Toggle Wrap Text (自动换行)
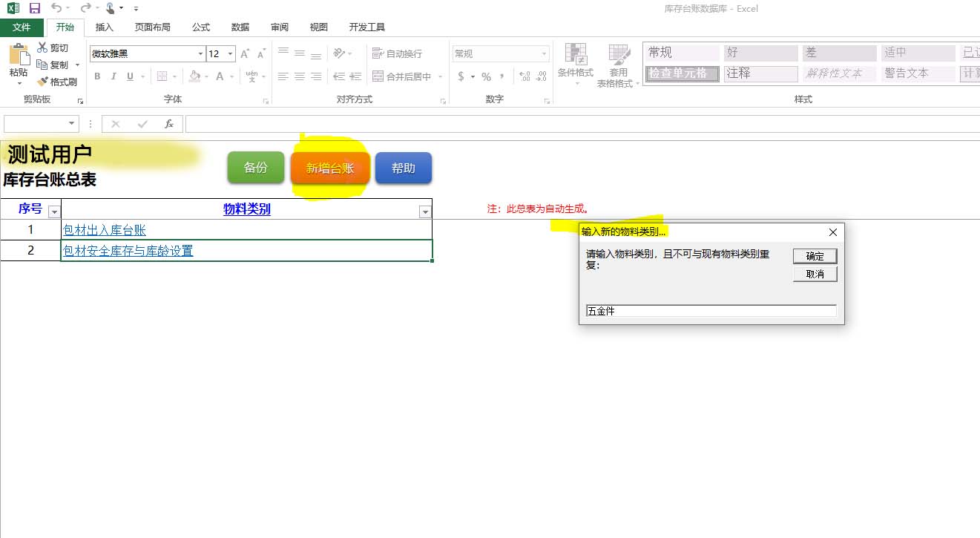The image size is (980, 538). coord(397,53)
